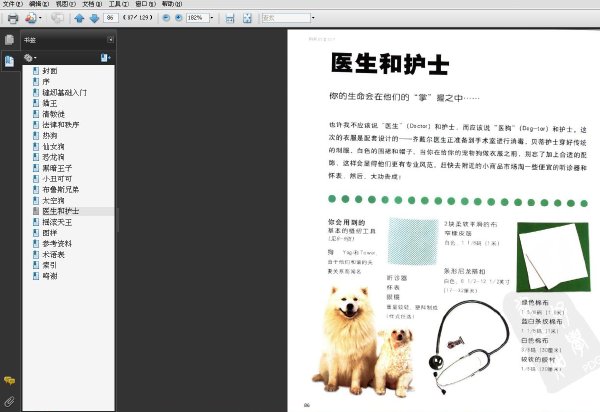Open the bookmarks options gear menu

pyautogui.click(x=30, y=58)
